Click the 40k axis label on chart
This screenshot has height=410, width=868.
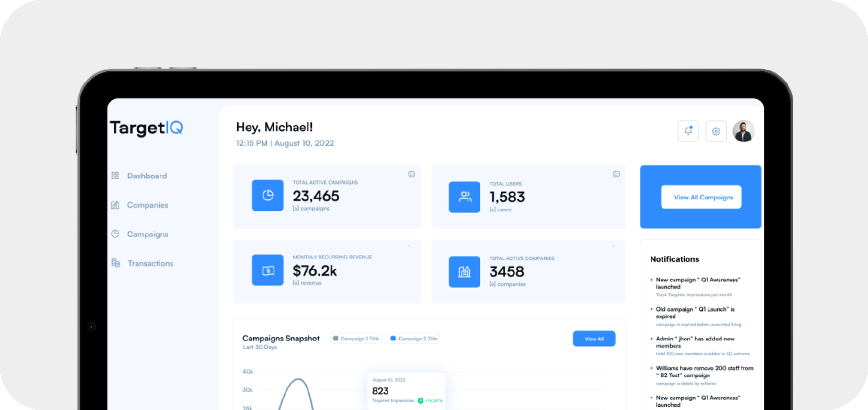pos(248,372)
